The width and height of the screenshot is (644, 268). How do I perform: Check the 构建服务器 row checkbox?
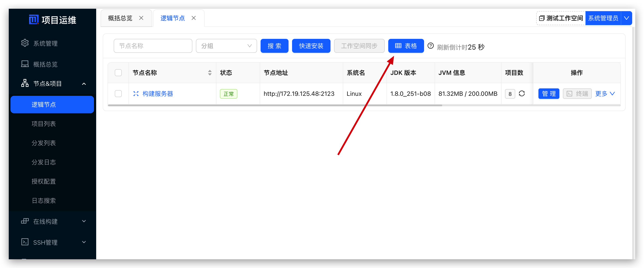click(118, 94)
